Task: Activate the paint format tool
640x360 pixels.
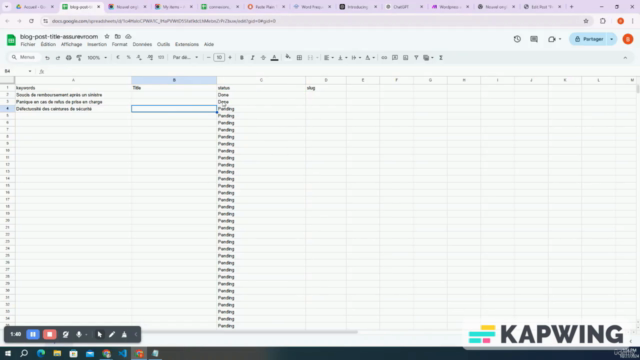Action: tap(79, 58)
